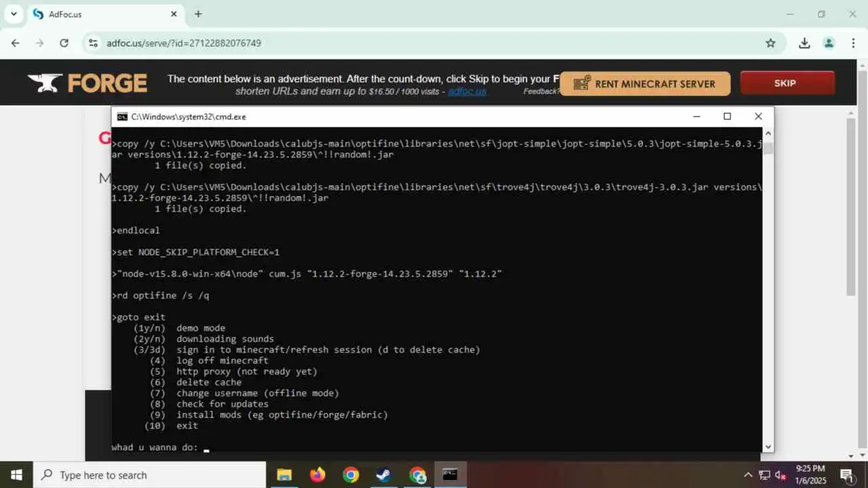Minimize the cmd.exe window
868x488 pixels.
click(x=696, y=117)
